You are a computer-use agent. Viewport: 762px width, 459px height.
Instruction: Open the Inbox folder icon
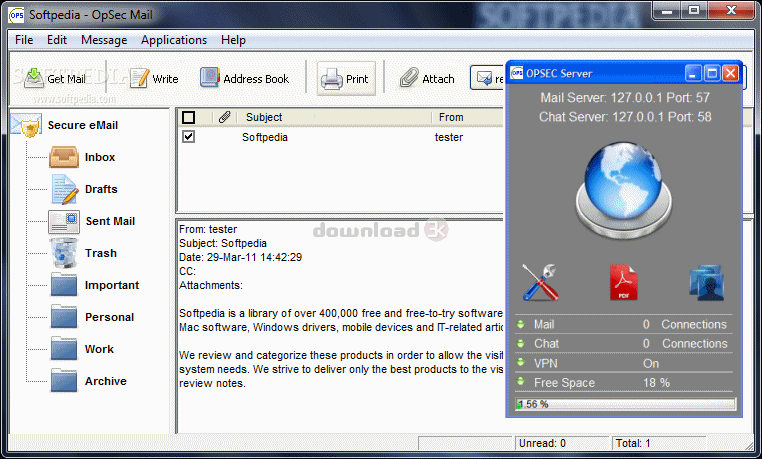(64, 157)
